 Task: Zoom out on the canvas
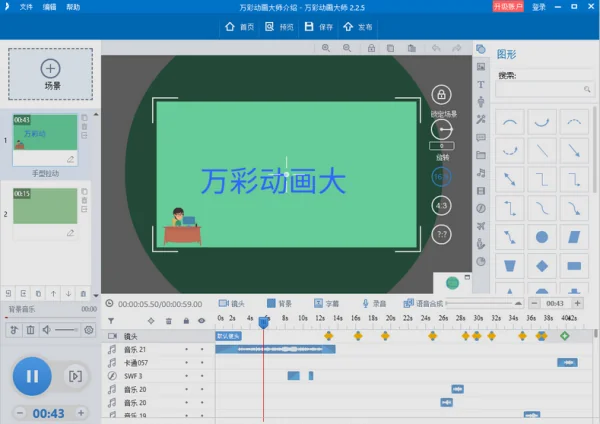coord(347,48)
